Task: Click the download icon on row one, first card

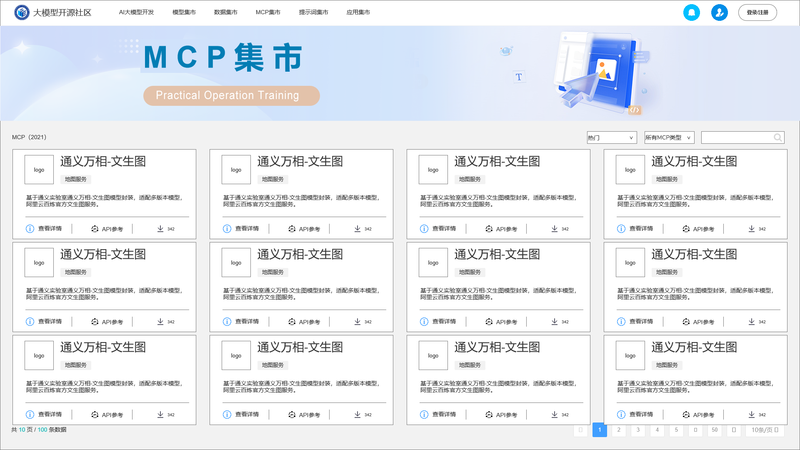Action: tap(160, 229)
